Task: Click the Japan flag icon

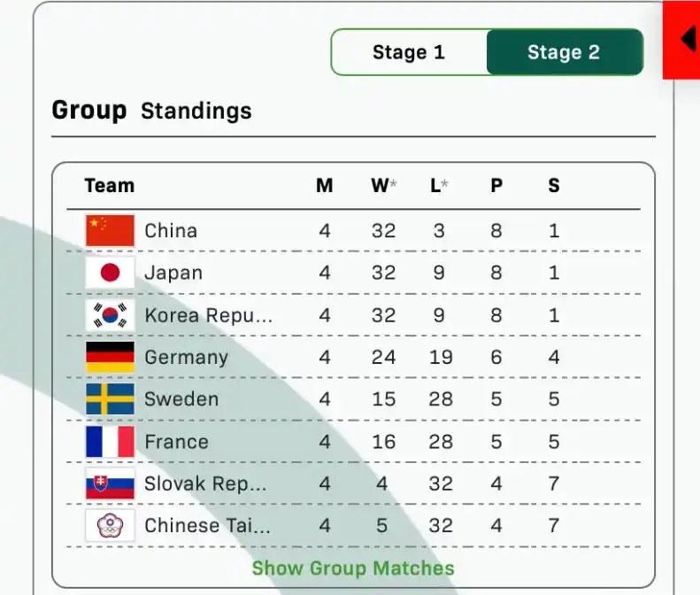Action: pos(110,273)
